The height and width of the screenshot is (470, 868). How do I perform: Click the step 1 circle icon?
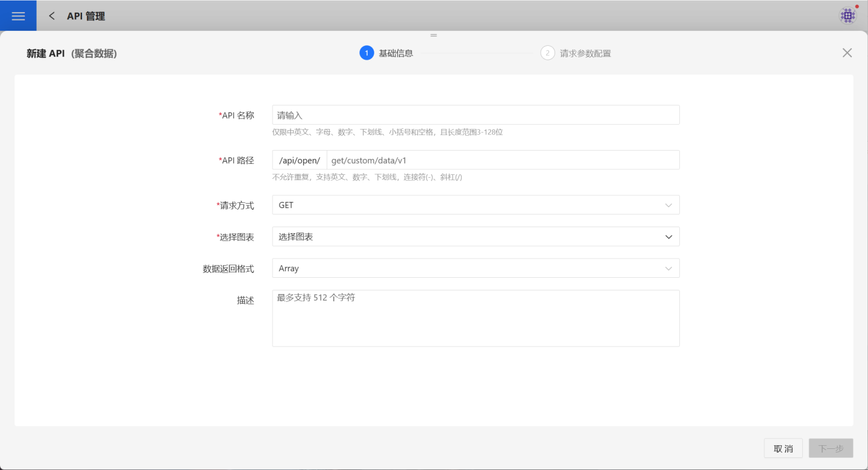366,53
